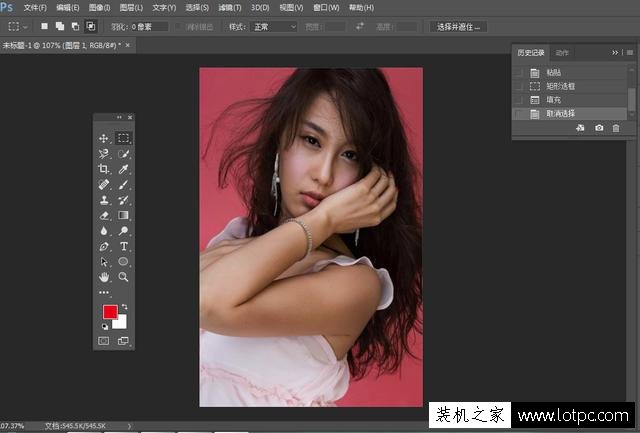Create new document from current state
The width and height of the screenshot is (640, 433).
pos(580,128)
